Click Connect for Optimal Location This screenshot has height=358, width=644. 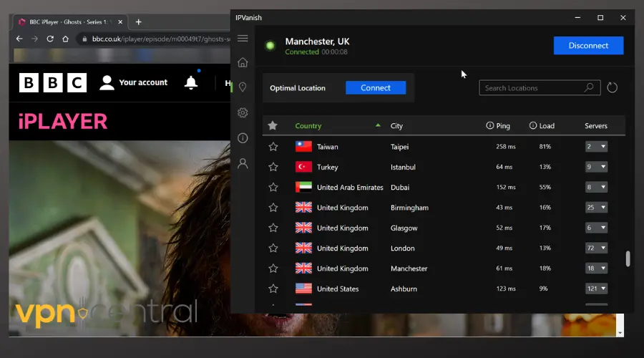(x=376, y=87)
